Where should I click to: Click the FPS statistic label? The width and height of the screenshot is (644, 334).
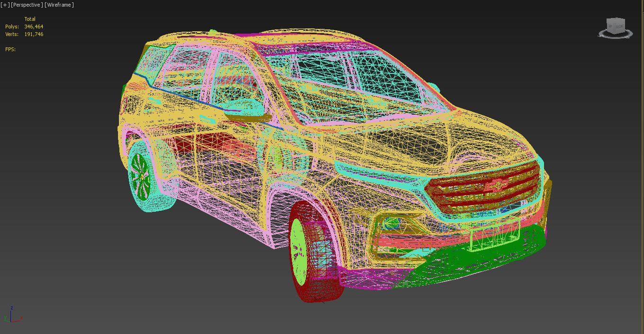pyautogui.click(x=10, y=49)
